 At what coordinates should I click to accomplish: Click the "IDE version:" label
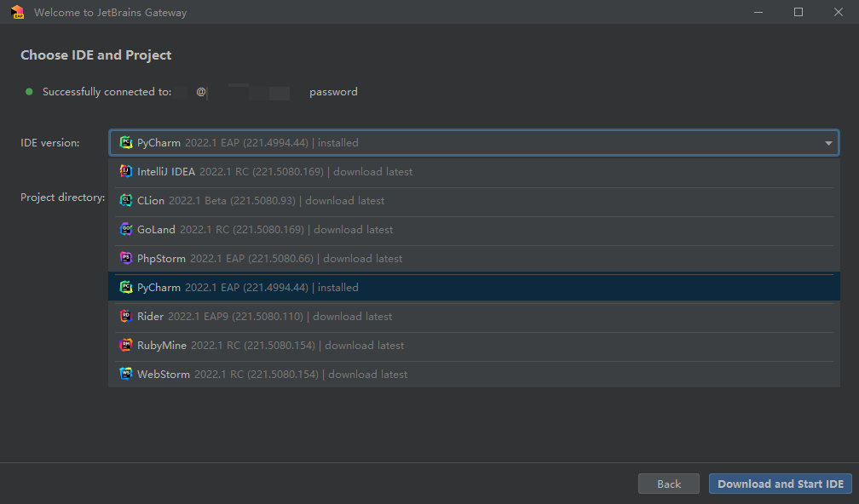(49, 143)
